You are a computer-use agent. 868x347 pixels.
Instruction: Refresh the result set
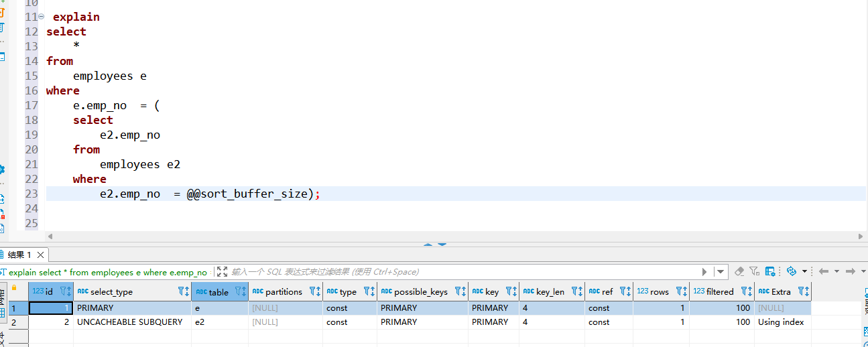click(x=791, y=271)
